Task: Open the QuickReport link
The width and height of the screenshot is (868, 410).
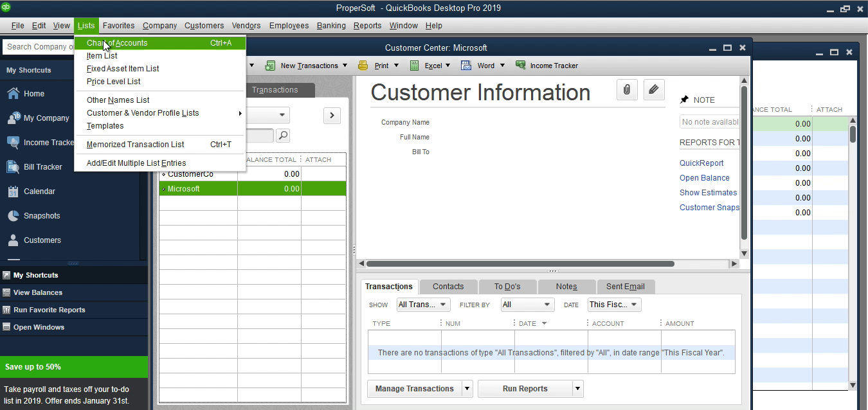Action: (701, 163)
